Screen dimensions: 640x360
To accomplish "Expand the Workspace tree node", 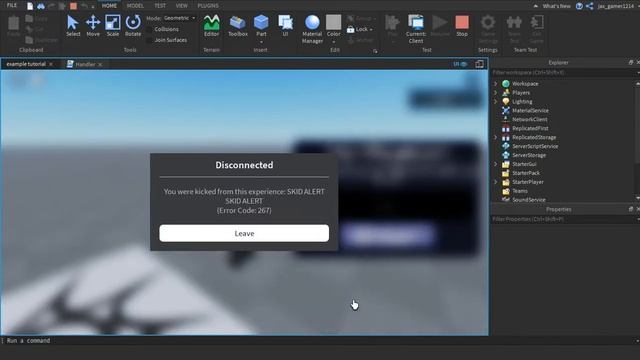I will pos(496,84).
